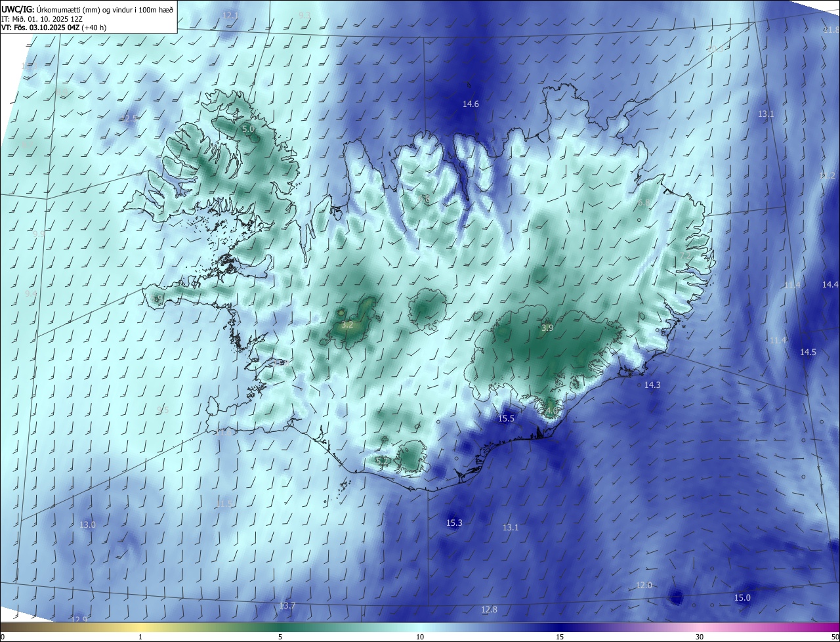Click the 14.6 value north of Iceland

coord(471,104)
